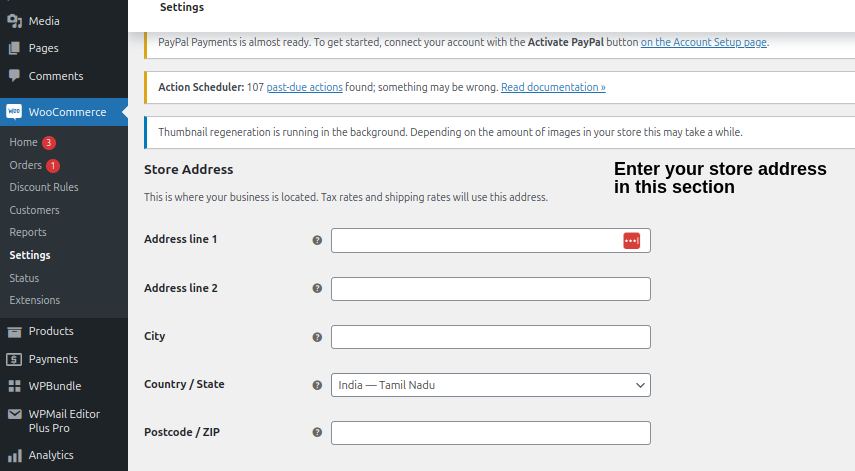Click the Payments dollar icon
This screenshot has height=471, width=855.
[x=14, y=359]
